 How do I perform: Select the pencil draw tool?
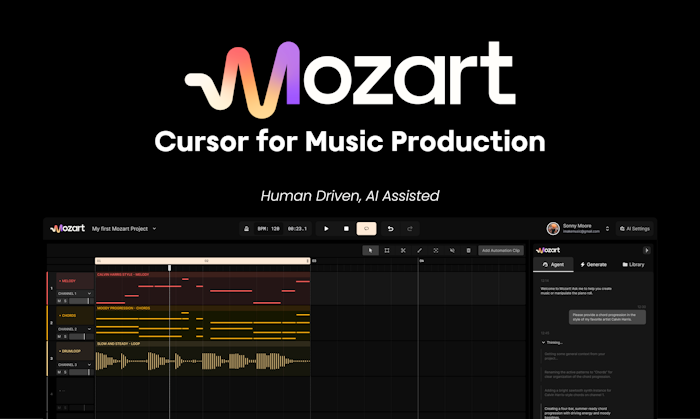click(419, 250)
